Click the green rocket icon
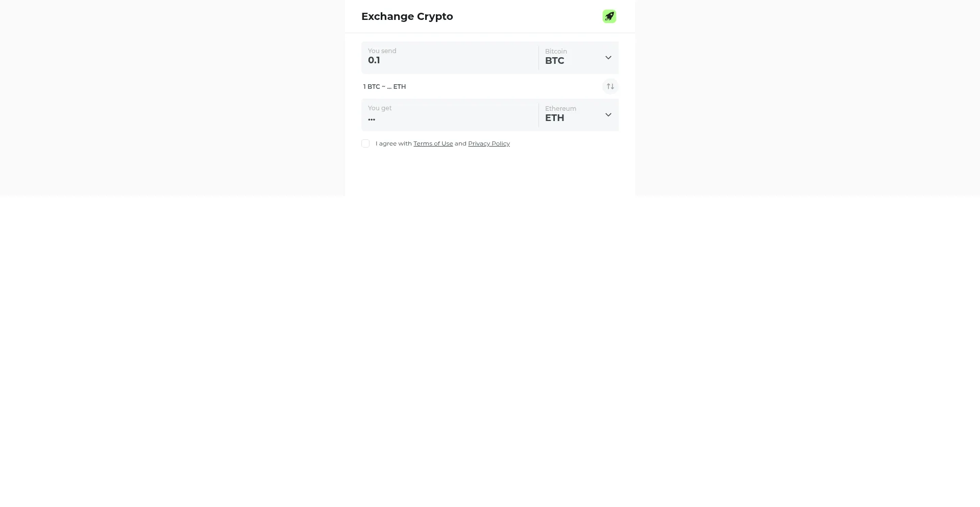 [609, 16]
